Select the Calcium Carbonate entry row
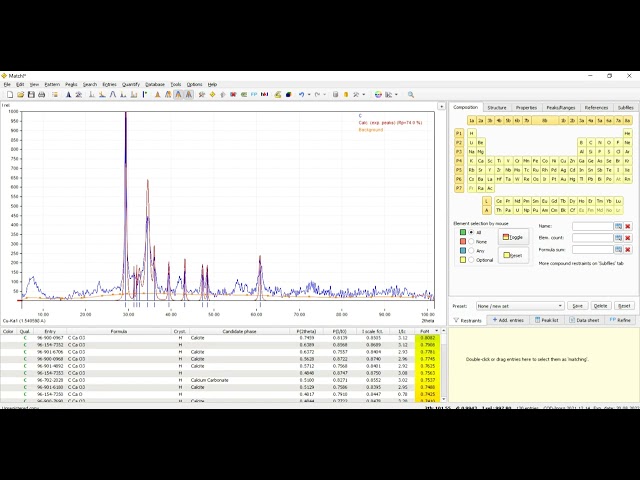The height and width of the screenshot is (480, 640). 220,380
